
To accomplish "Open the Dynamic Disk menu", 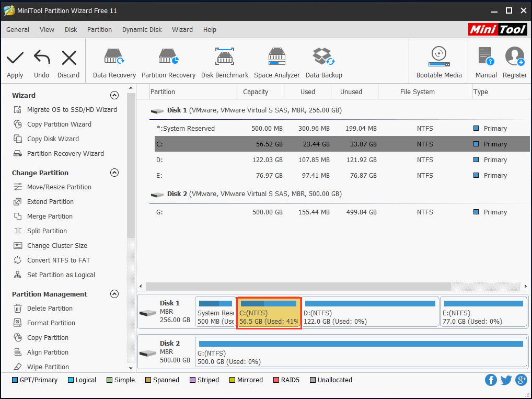I will coord(142,30).
